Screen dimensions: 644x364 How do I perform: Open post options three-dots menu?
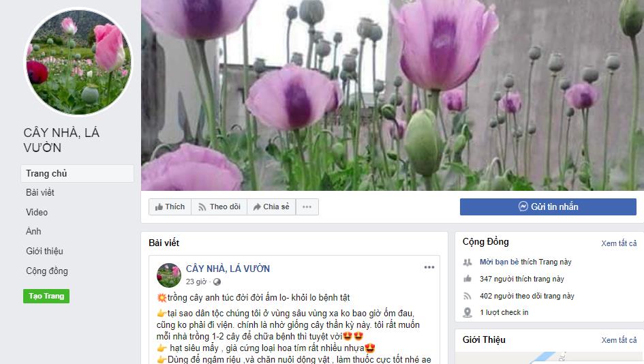click(x=429, y=267)
